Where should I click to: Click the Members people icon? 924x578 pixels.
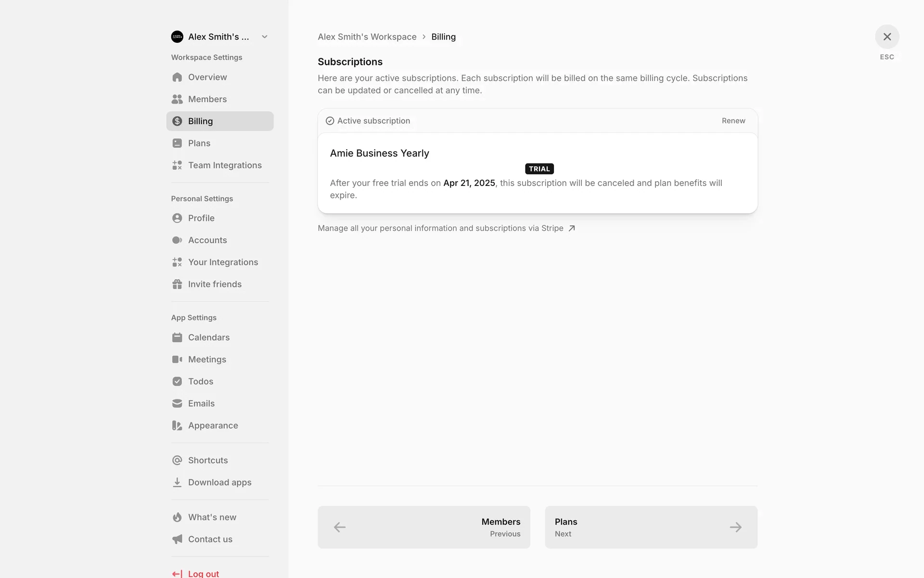click(177, 99)
